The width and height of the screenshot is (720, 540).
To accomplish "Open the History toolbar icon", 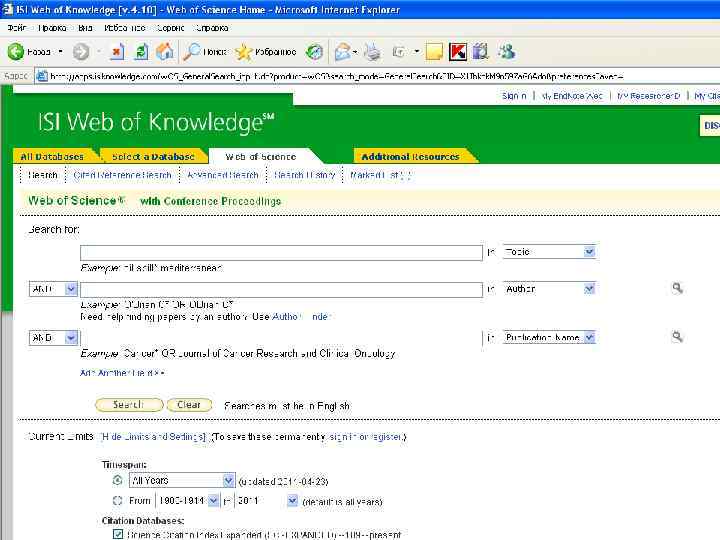I will [x=314, y=52].
